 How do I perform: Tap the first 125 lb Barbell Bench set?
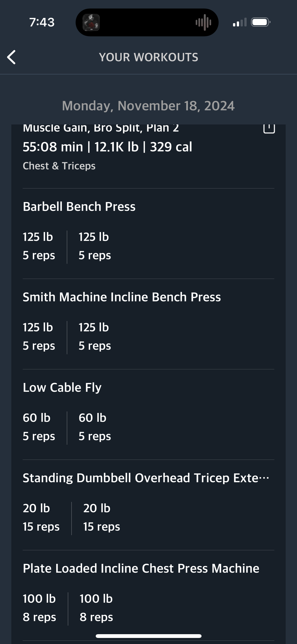(x=39, y=246)
